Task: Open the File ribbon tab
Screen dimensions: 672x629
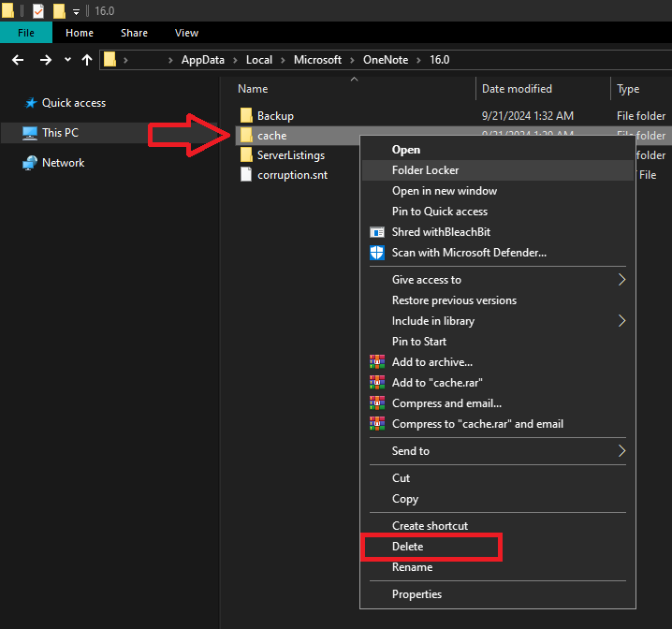Action: tap(26, 33)
